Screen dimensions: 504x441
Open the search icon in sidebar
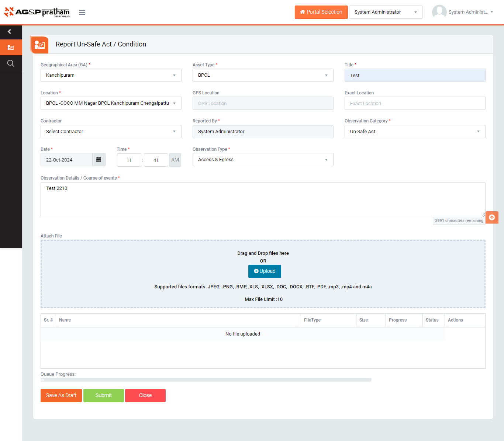point(11,63)
